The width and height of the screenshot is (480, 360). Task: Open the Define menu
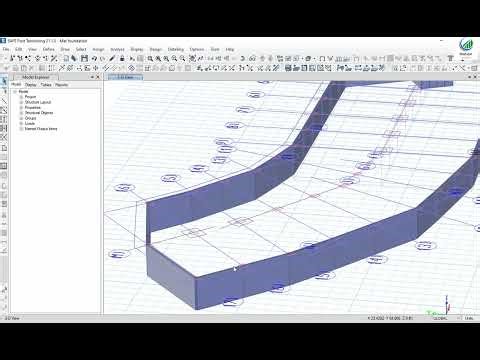pyautogui.click(x=49, y=49)
